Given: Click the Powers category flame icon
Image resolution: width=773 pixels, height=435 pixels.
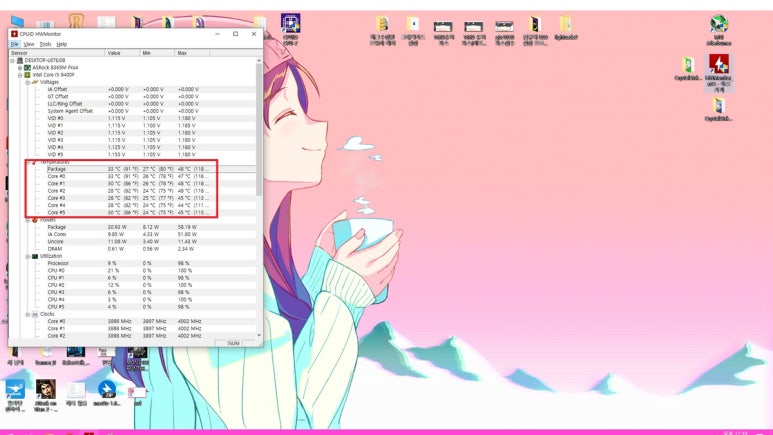Looking at the screenshot, I should [x=35, y=220].
